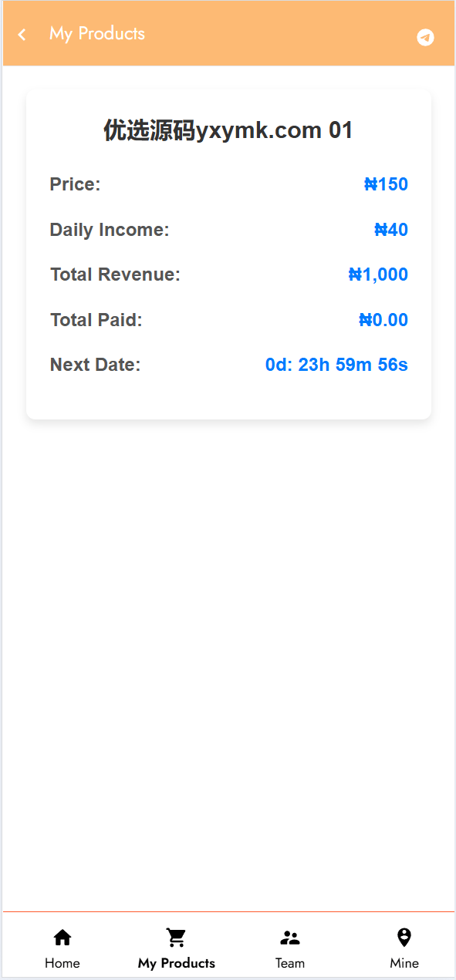Open the Team tab label
The width and height of the screenshot is (456, 980).
point(290,963)
